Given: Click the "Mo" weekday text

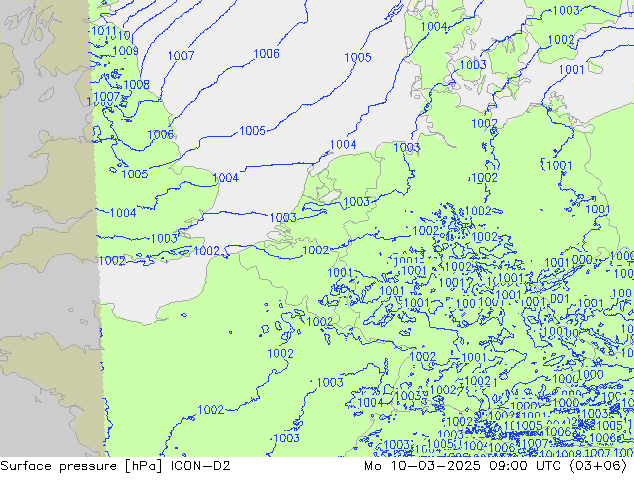Looking at the screenshot, I should coord(373,466).
